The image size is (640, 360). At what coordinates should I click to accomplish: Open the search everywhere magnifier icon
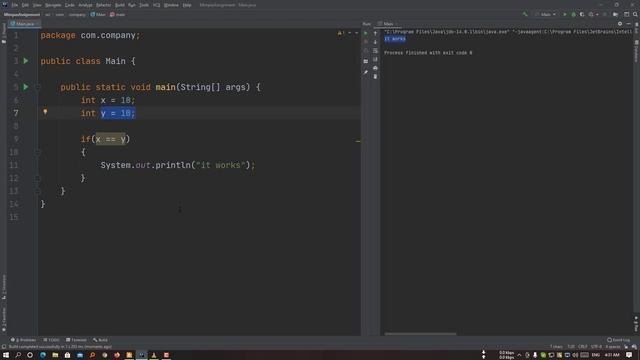[635, 14]
